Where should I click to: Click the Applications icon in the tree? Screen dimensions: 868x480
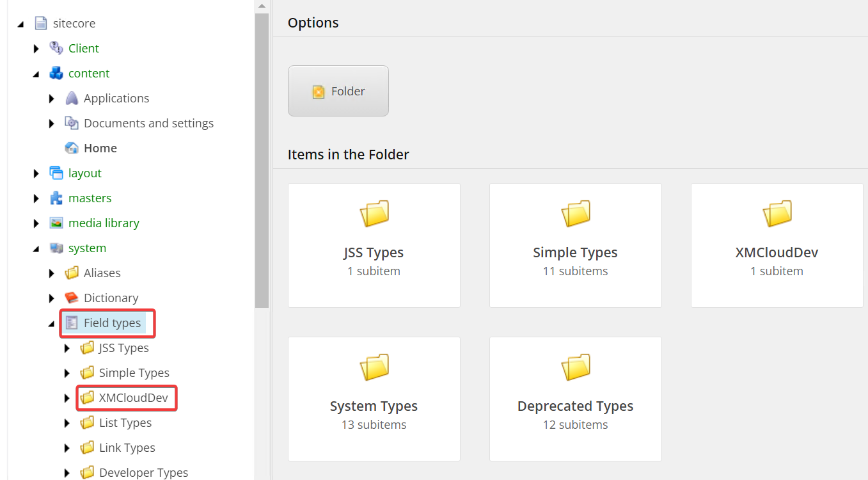tap(71, 97)
